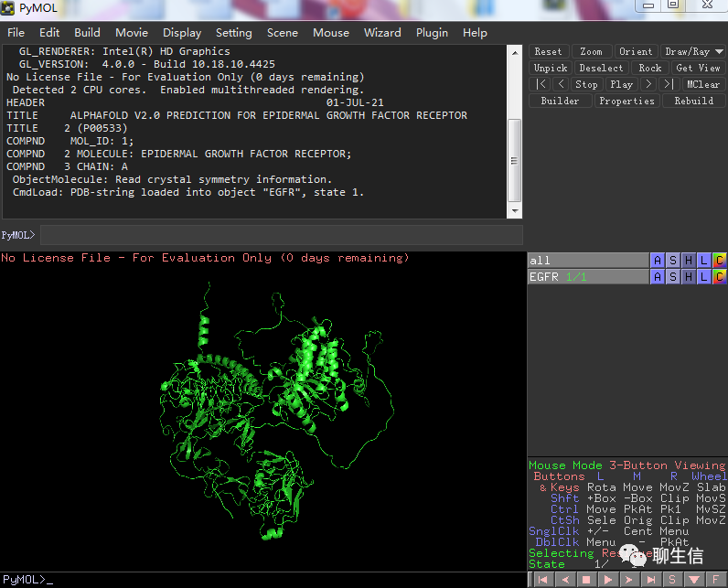The width and height of the screenshot is (728, 588).
Task: Rewind movie with the |< button
Action: coord(540,84)
